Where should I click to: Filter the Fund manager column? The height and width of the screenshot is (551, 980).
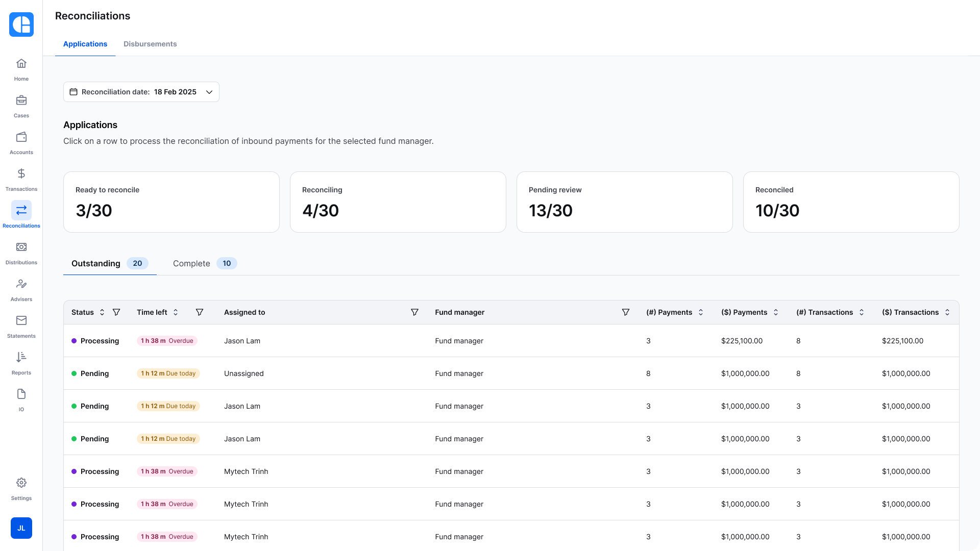click(625, 312)
